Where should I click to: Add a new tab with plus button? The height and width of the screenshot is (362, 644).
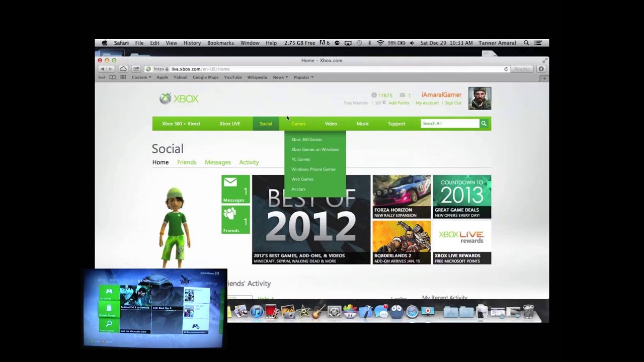544,78
